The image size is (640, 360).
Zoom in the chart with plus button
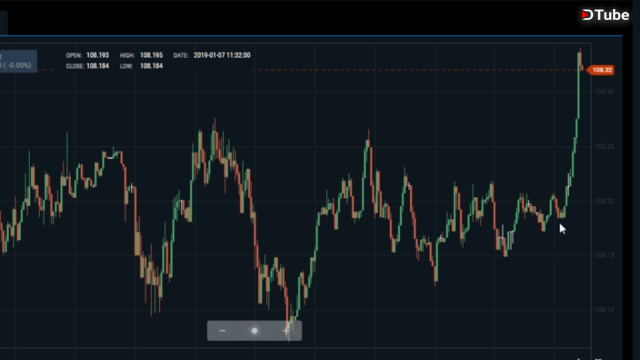286,331
